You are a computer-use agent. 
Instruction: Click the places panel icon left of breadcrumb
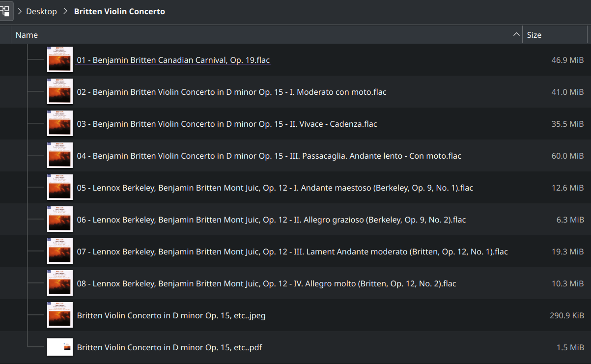click(x=5, y=11)
